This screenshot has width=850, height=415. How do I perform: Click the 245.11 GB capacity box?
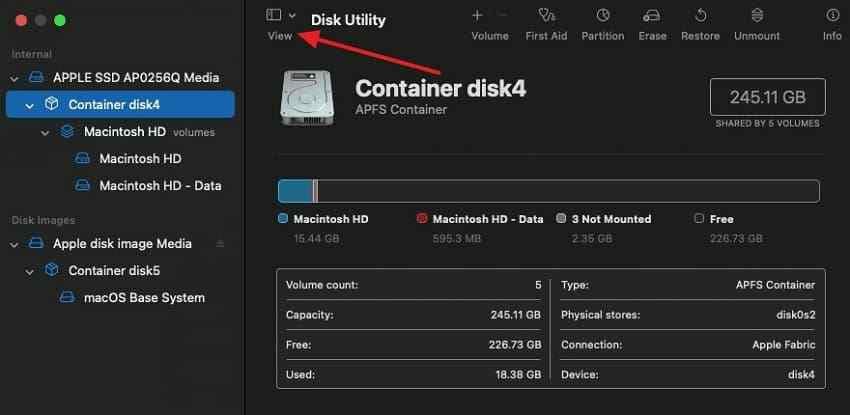pos(768,97)
